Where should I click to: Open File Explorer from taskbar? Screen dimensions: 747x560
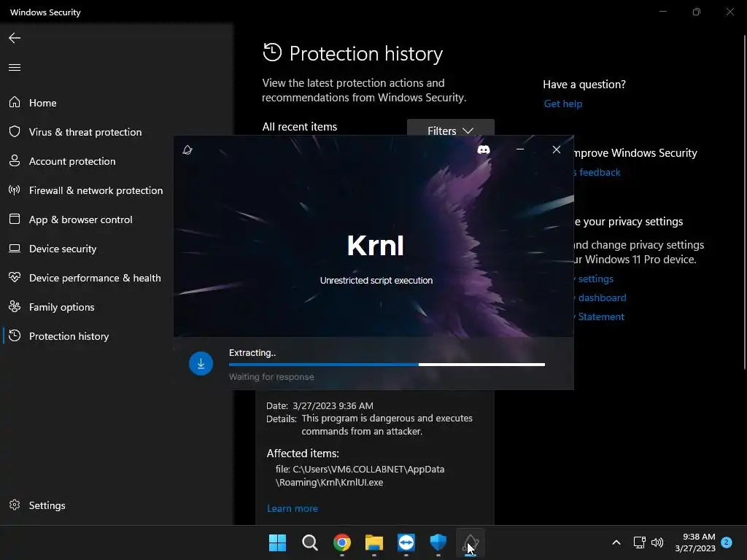coord(374,542)
